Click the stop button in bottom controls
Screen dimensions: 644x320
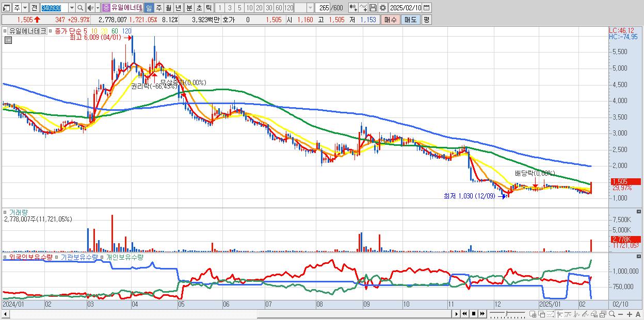point(474,314)
